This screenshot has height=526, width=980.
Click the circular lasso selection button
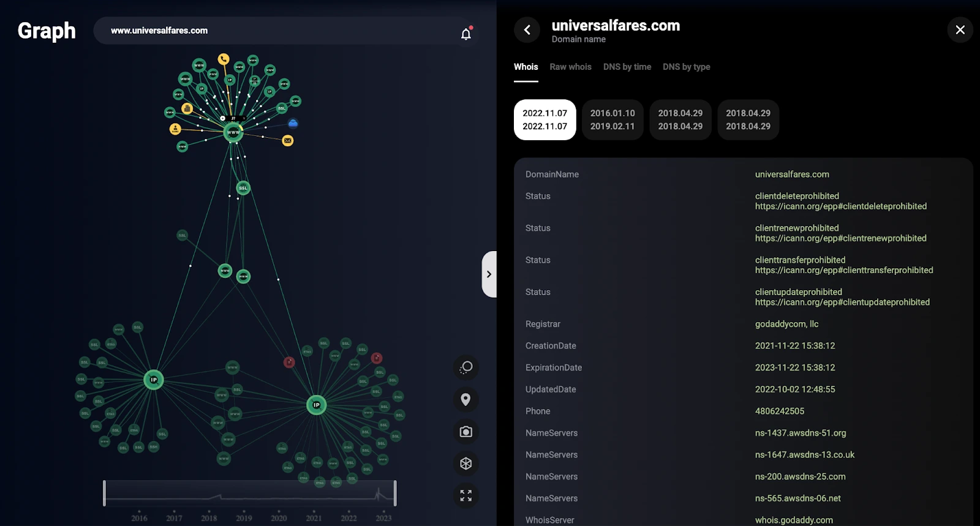(x=466, y=367)
